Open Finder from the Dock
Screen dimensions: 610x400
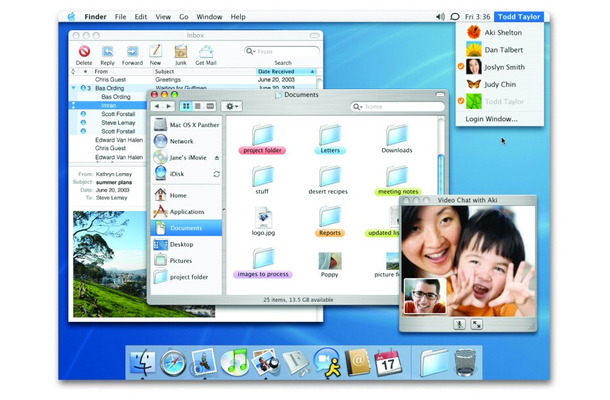click(142, 362)
